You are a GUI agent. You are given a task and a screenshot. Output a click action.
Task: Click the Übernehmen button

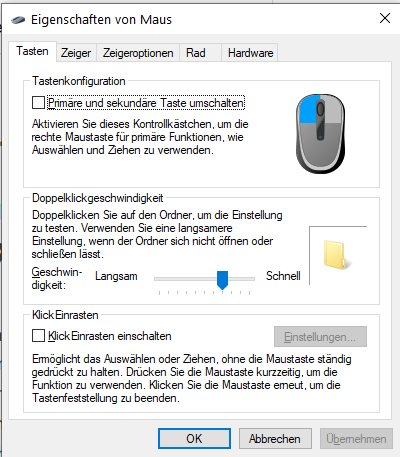coord(356,439)
